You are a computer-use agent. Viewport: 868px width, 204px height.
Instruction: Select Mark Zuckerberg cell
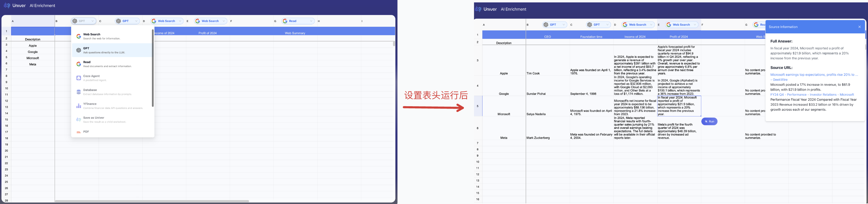click(x=548, y=128)
